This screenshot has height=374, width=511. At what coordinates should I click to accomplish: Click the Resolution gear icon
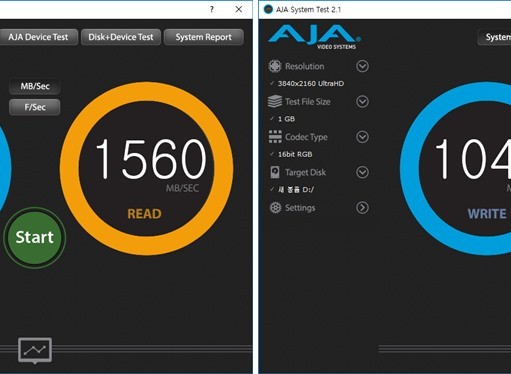click(275, 66)
